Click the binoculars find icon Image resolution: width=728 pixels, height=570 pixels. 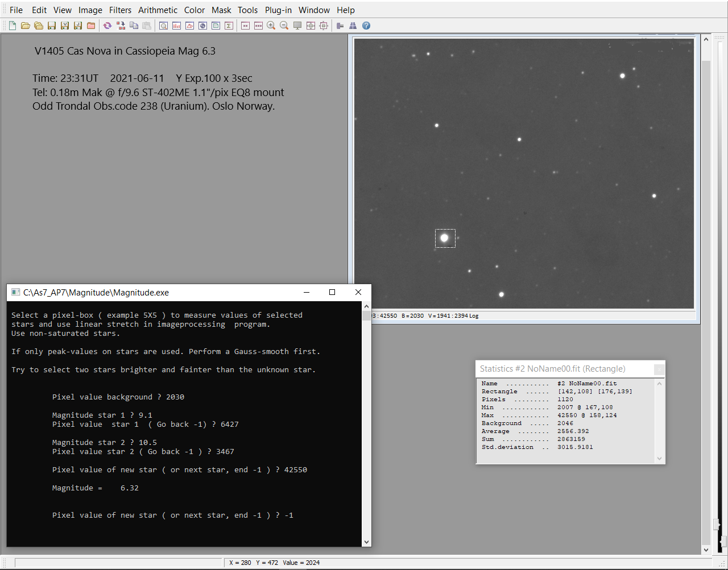click(353, 26)
